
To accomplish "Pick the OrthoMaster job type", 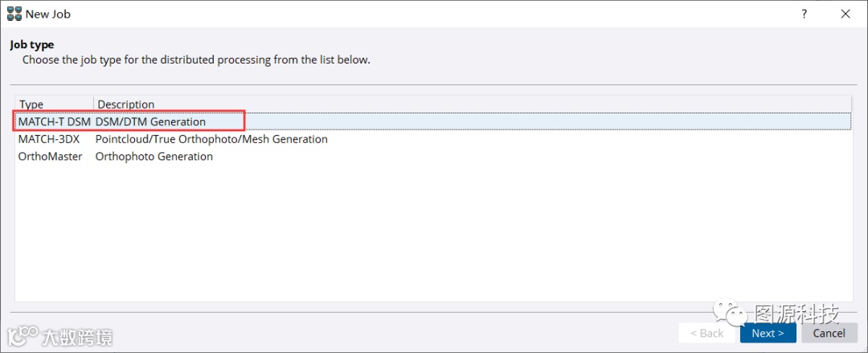I will tap(51, 157).
